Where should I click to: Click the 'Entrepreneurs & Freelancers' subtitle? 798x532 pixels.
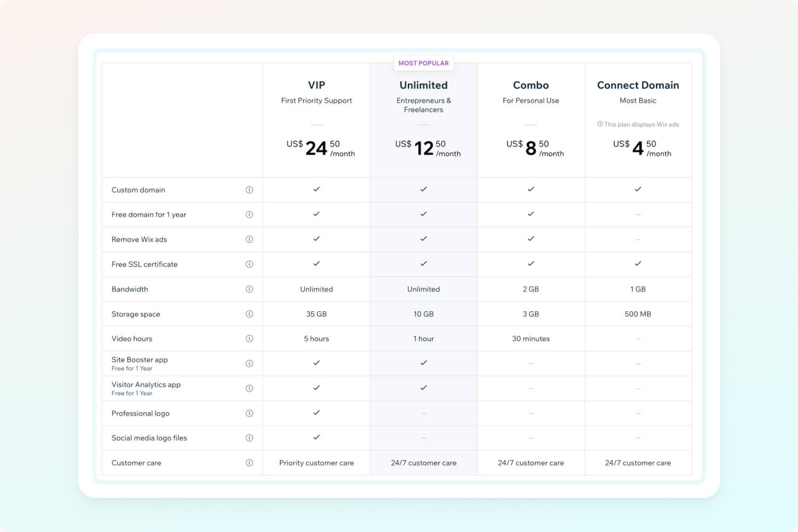423,105
